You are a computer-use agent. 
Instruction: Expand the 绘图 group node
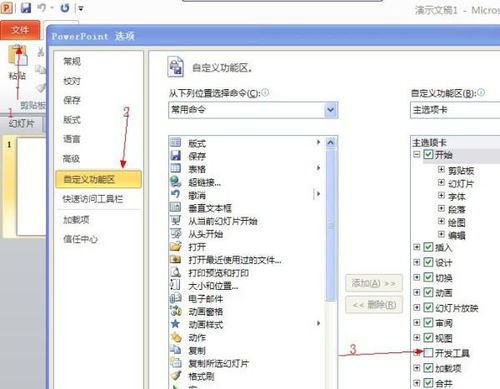[x=441, y=221]
